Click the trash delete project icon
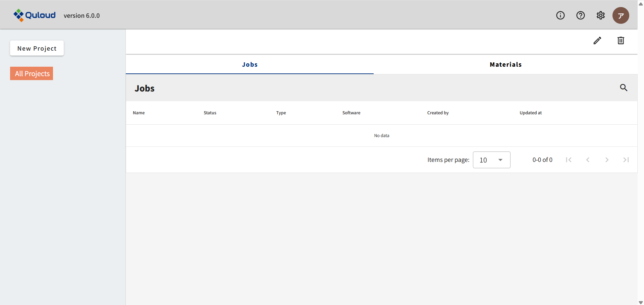 click(x=621, y=41)
